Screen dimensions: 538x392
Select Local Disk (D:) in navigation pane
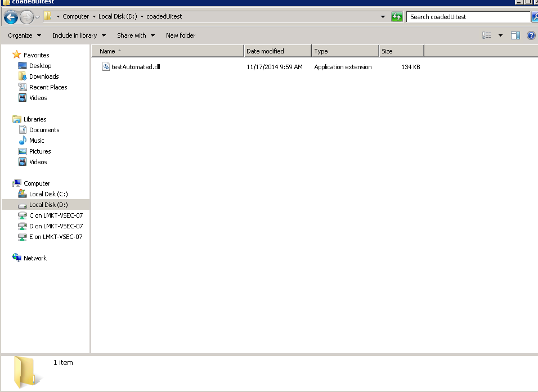coord(48,204)
